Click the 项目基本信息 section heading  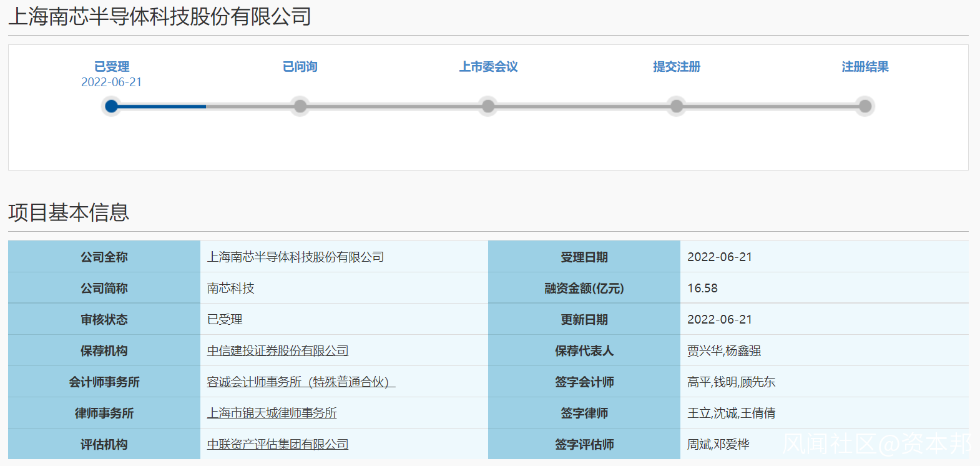(x=69, y=212)
